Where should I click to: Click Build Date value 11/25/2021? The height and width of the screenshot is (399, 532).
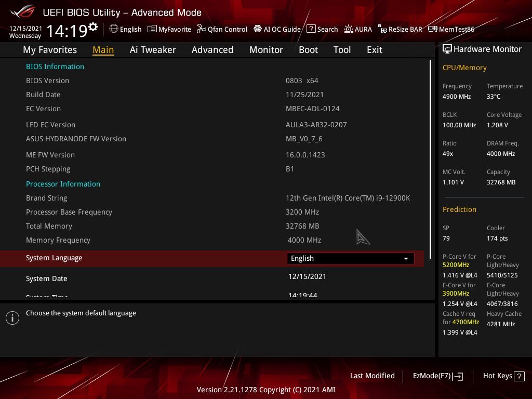pos(304,95)
